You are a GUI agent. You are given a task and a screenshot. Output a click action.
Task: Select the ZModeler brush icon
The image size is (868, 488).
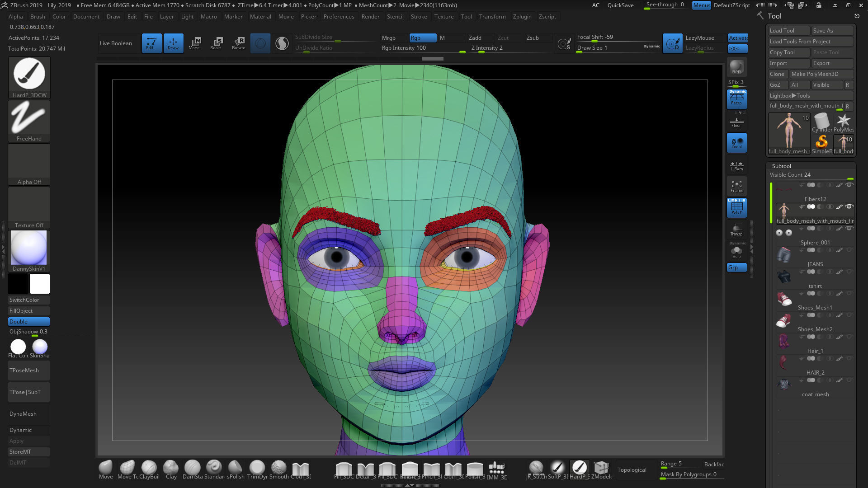click(x=601, y=469)
